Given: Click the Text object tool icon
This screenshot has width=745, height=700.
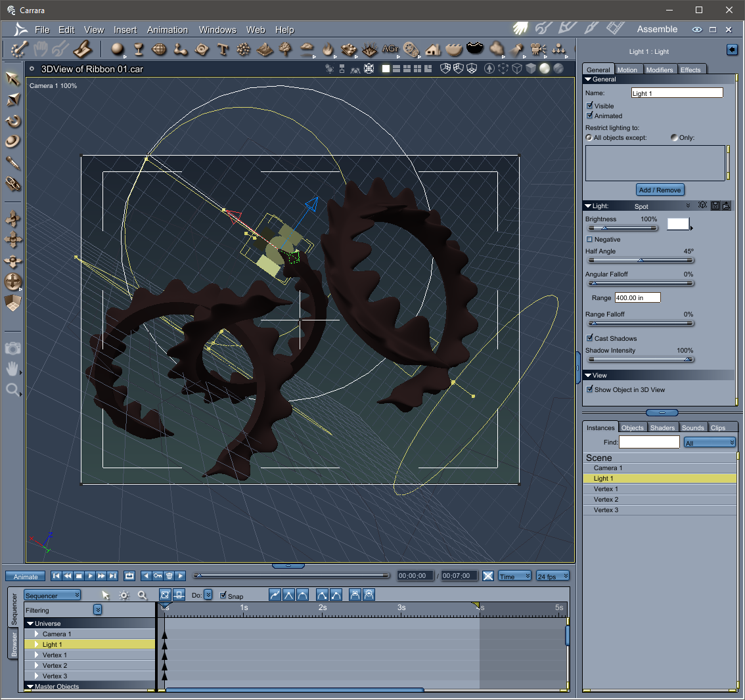Looking at the screenshot, I should point(223,49).
